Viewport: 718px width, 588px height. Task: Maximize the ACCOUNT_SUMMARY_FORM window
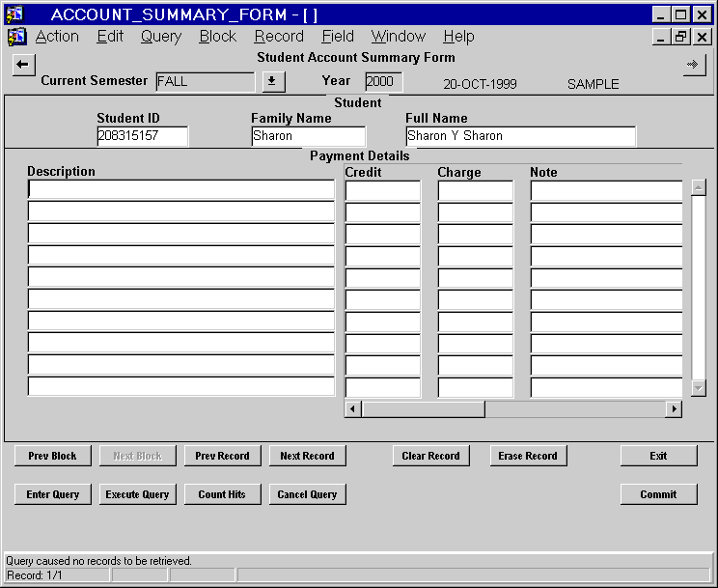coord(681,14)
